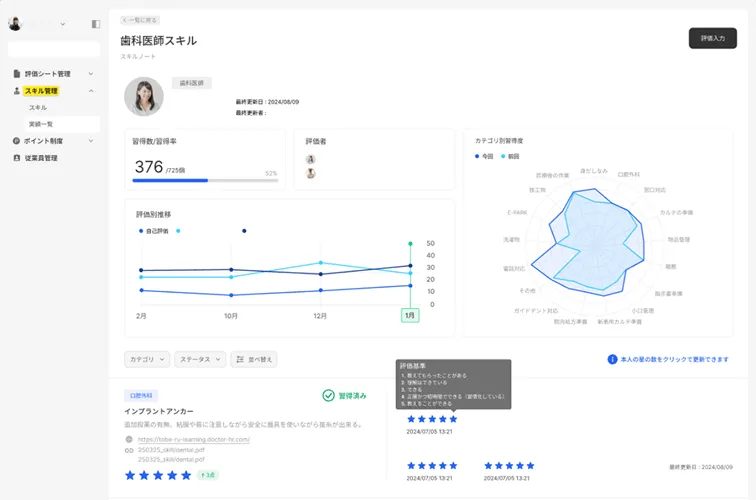
Task: Click the user avatar in the sidebar header
Action: pyautogui.click(x=15, y=23)
